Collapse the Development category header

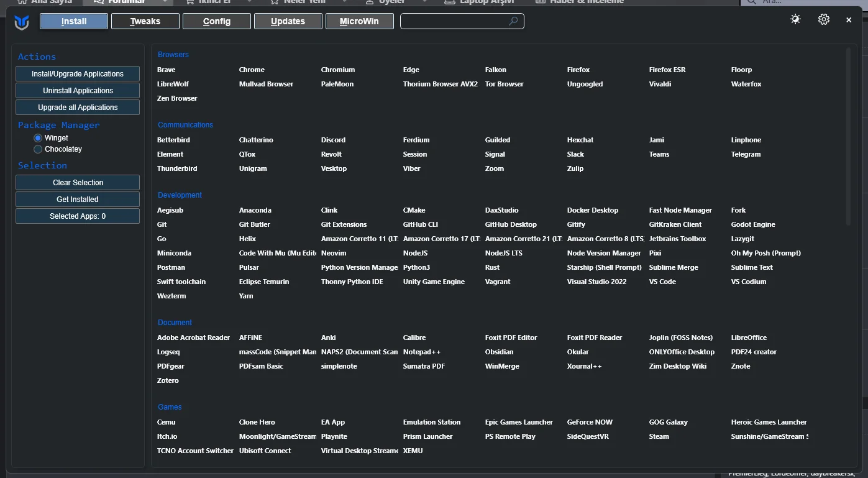click(x=180, y=195)
